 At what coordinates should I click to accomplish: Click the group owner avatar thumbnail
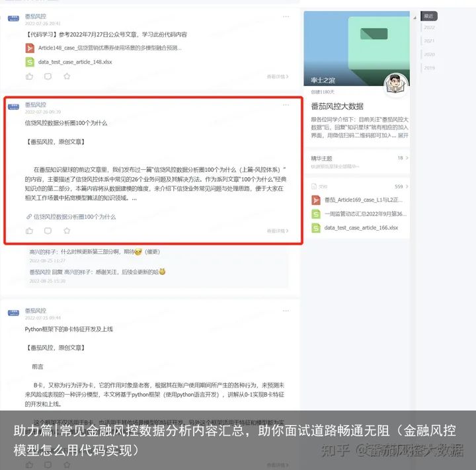(396, 85)
